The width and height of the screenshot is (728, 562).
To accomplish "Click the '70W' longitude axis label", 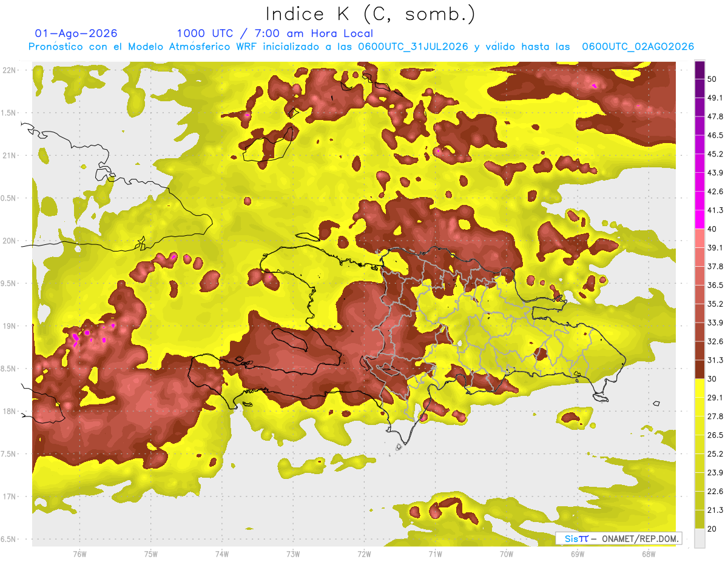I will (507, 554).
